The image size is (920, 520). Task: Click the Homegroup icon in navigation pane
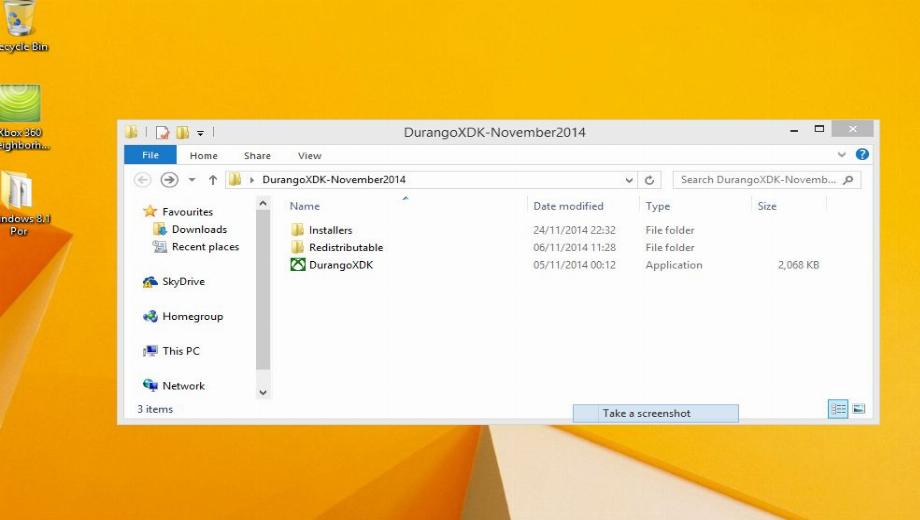click(150, 316)
